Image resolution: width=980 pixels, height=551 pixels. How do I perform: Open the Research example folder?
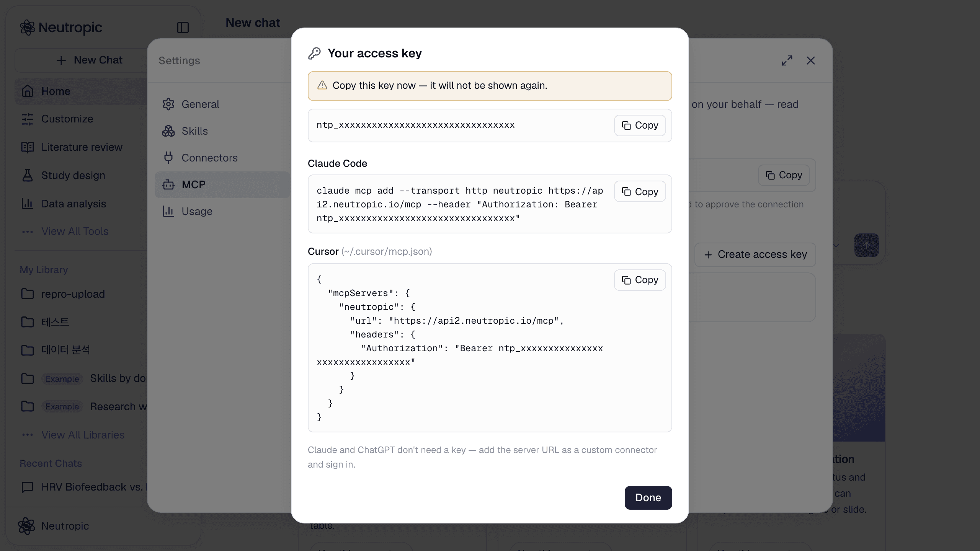point(81,406)
